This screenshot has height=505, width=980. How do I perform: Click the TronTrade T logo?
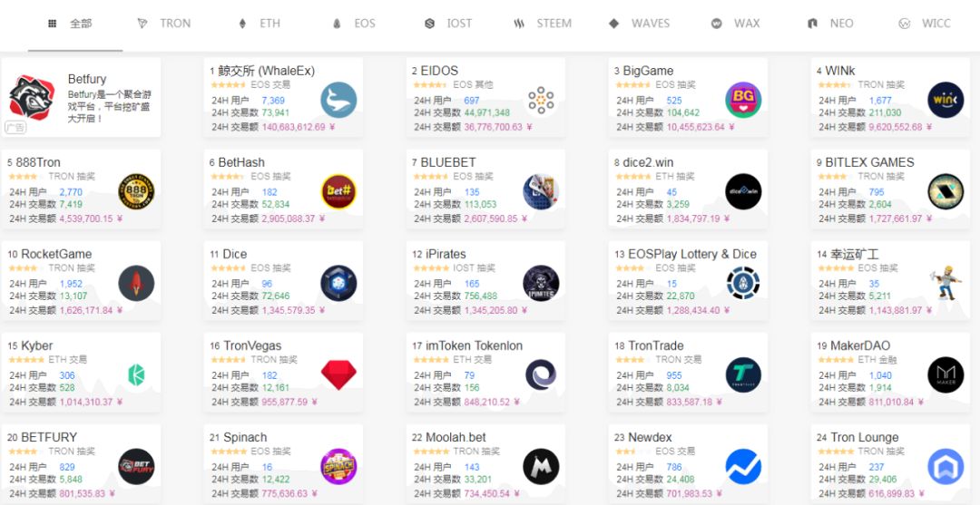pos(743,375)
